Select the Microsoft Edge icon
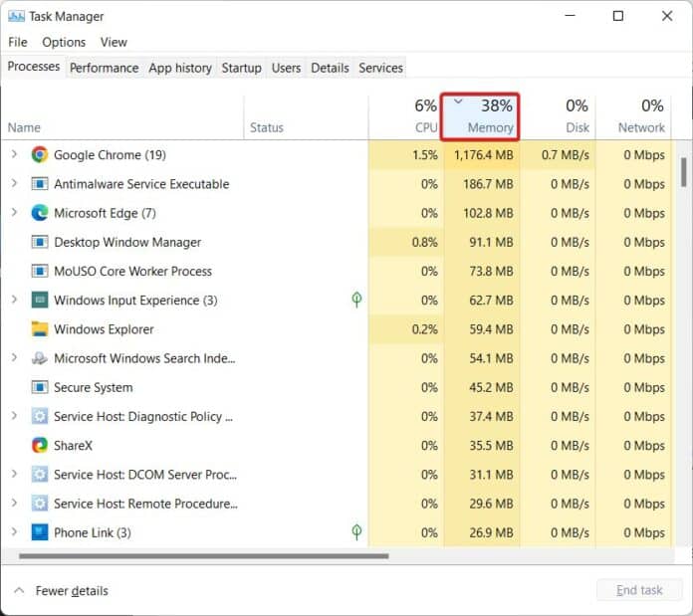693x616 pixels. 40,213
